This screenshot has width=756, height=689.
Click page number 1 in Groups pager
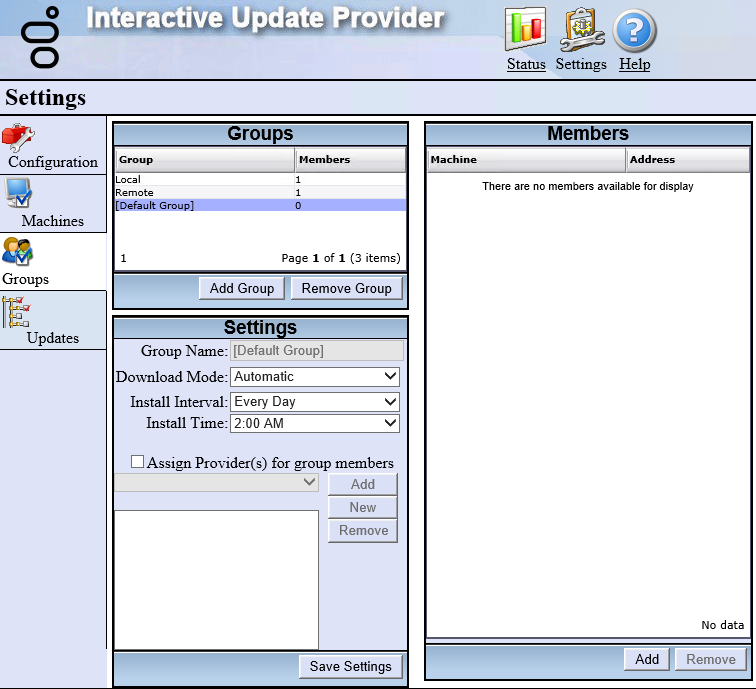(x=123, y=258)
